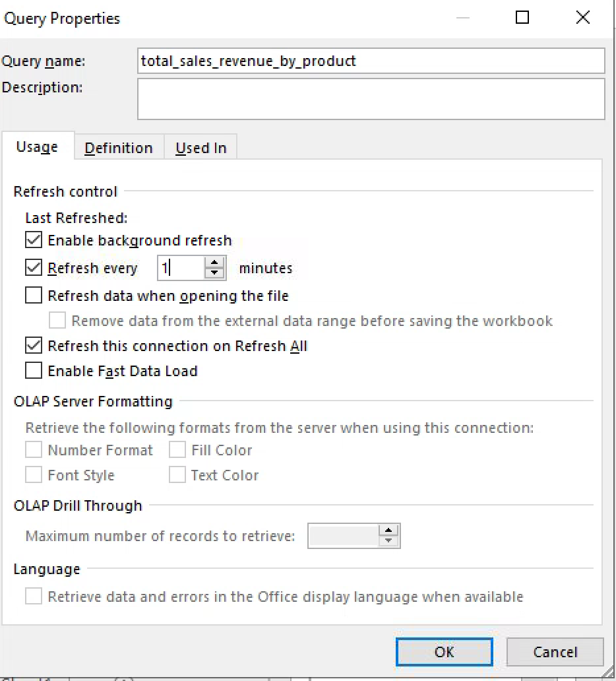Confirm settings with the OK button
Image resolution: width=616 pixels, height=681 pixels.
pos(443,651)
